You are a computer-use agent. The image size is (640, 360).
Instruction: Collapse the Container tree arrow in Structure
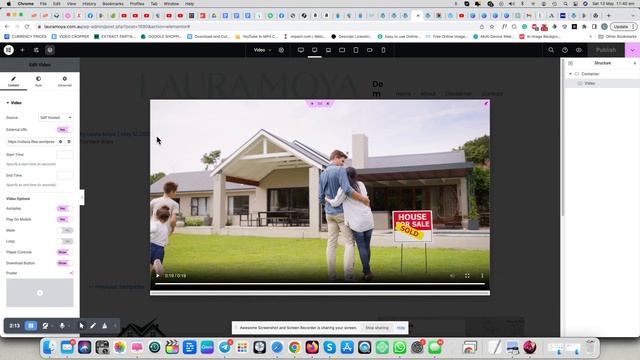click(571, 74)
